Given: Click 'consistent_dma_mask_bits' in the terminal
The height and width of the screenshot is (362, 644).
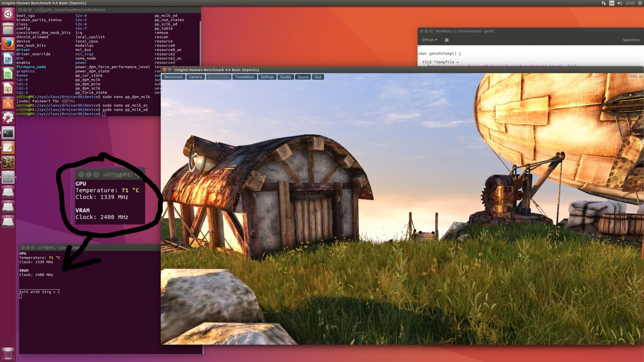Looking at the screenshot, I should (43, 32).
